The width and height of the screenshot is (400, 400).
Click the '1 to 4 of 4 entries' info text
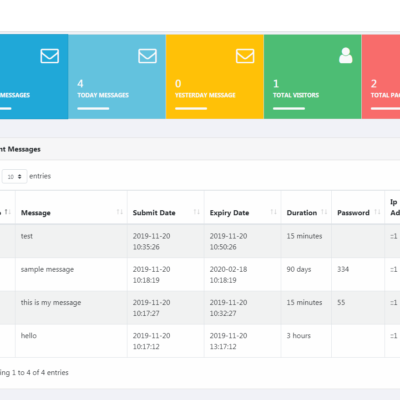(x=40, y=373)
